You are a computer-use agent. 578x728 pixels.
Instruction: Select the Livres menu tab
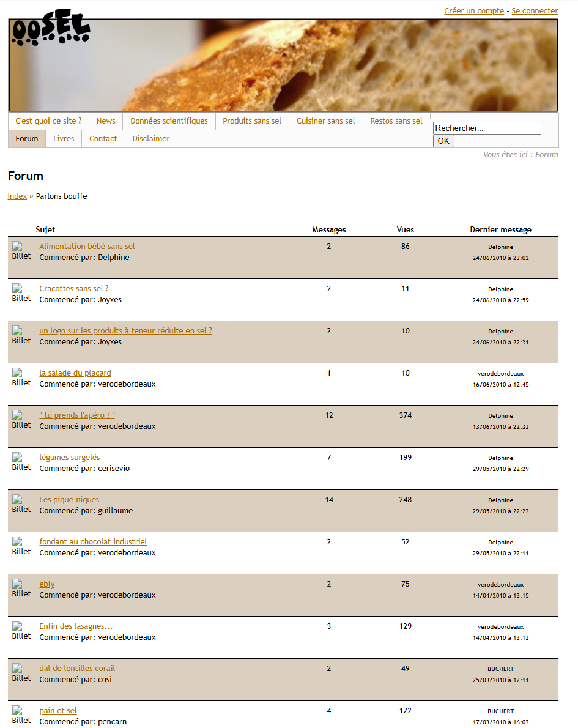(64, 139)
